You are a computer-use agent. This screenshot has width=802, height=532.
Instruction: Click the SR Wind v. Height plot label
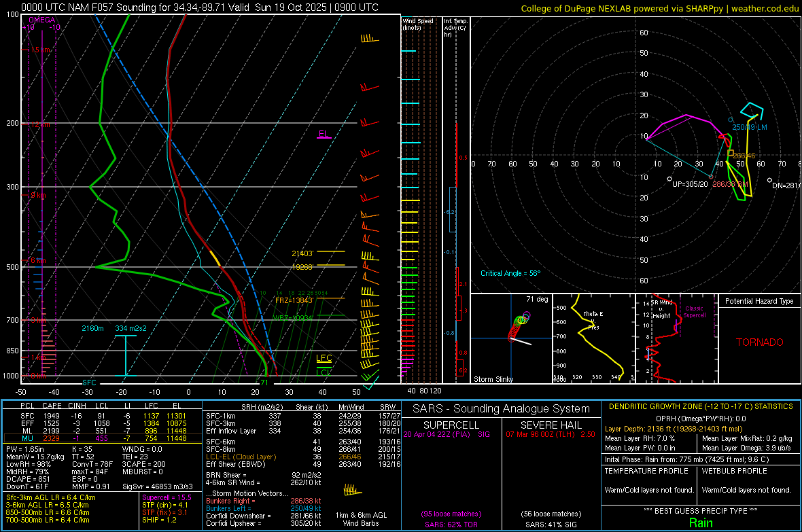click(x=661, y=309)
